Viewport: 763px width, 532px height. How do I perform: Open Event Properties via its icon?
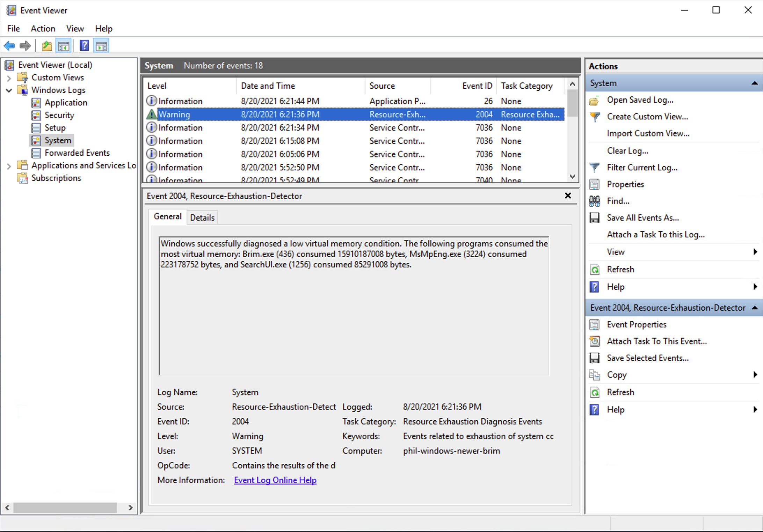tap(594, 324)
